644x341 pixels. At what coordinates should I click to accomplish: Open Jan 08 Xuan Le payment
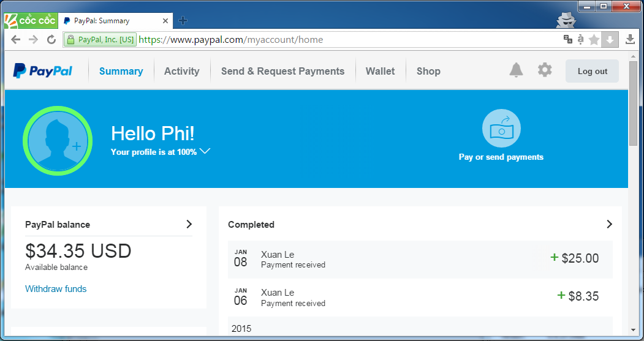420,260
